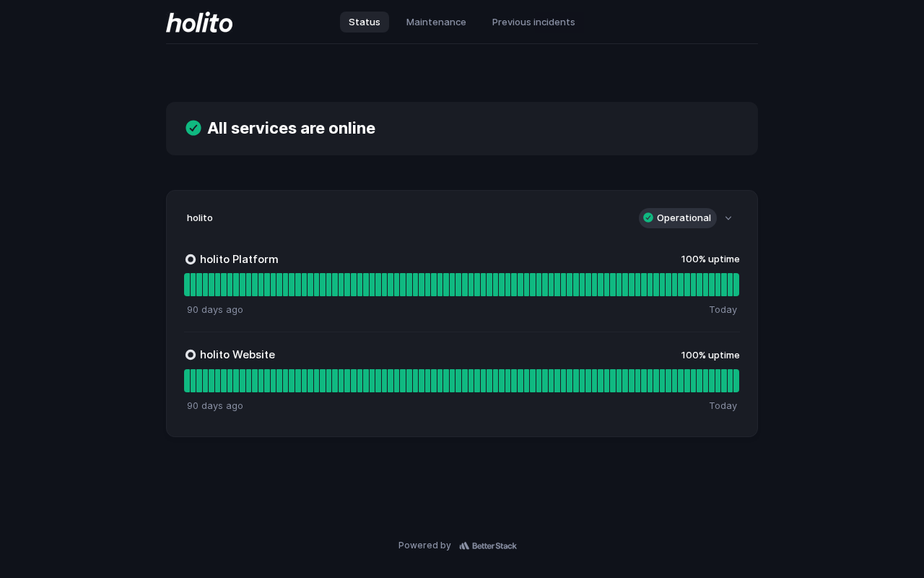
Task: Click the holito Platform circle icon
Action: click(x=191, y=259)
